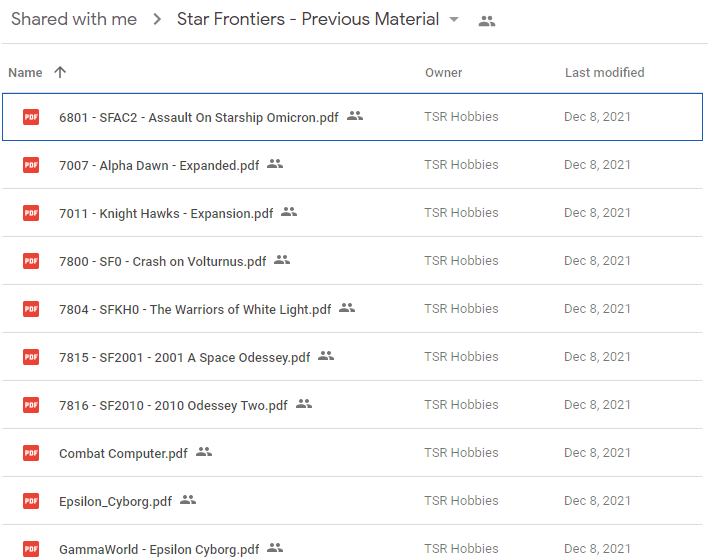Click shared icon next to Alpha Dawn - Expanded.pdf
This screenshot has height=560, width=708.
click(275, 164)
